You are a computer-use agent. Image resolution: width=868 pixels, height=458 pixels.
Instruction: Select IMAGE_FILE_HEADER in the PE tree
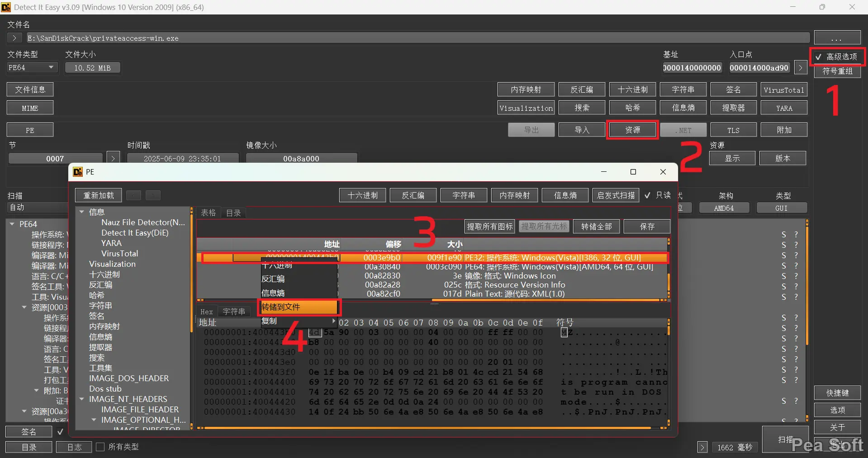coord(140,410)
